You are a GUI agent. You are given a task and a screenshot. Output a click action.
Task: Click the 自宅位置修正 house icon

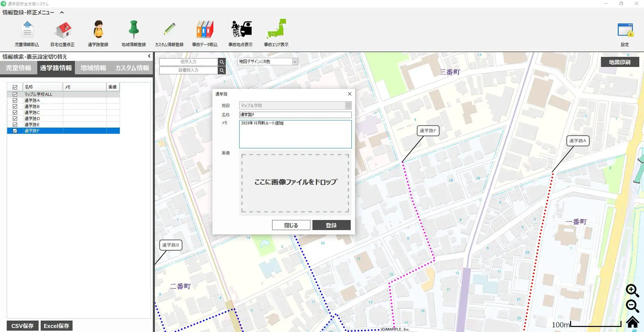pyautogui.click(x=63, y=30)
